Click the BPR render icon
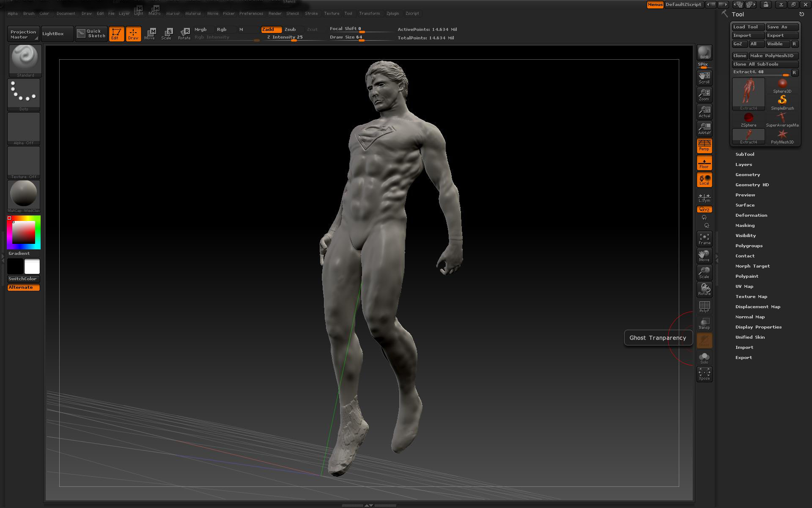Viewport: 812px width, 508px height. coord(704,52)
